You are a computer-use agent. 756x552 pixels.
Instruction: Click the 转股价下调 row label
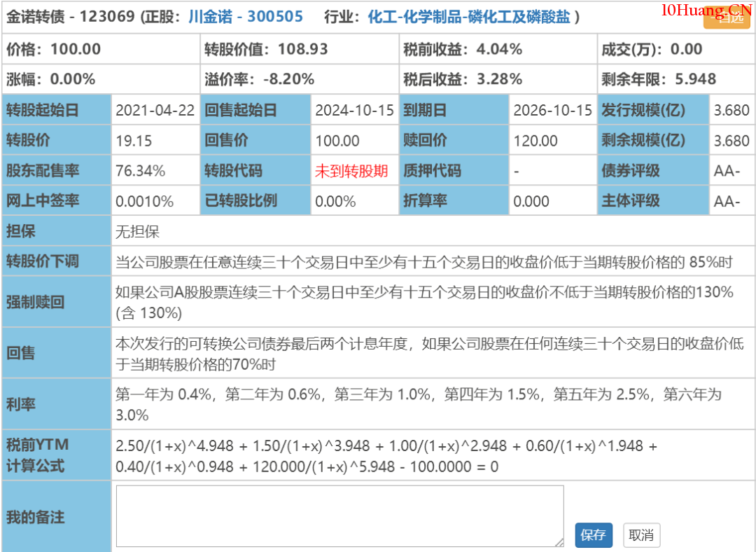57,261
